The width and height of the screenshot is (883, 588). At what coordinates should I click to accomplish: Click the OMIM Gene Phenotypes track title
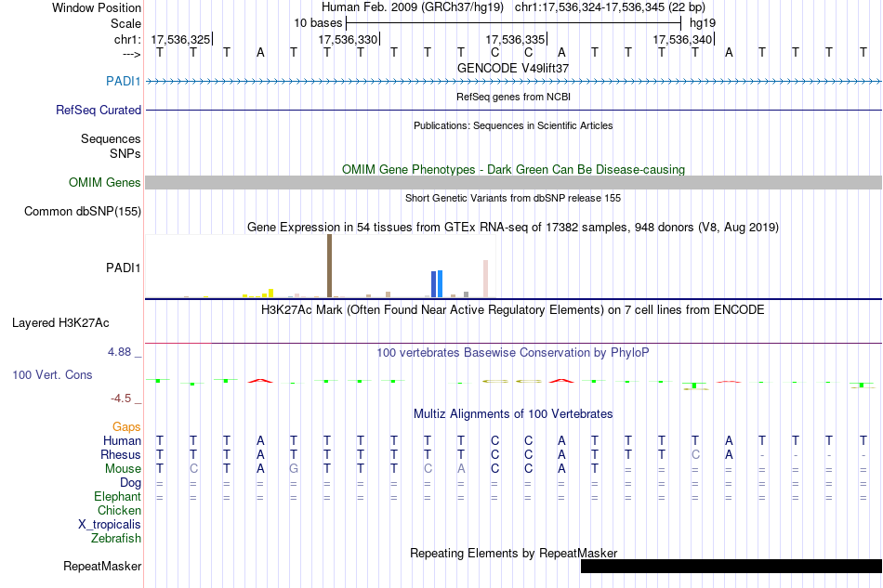tap(513, 169)
